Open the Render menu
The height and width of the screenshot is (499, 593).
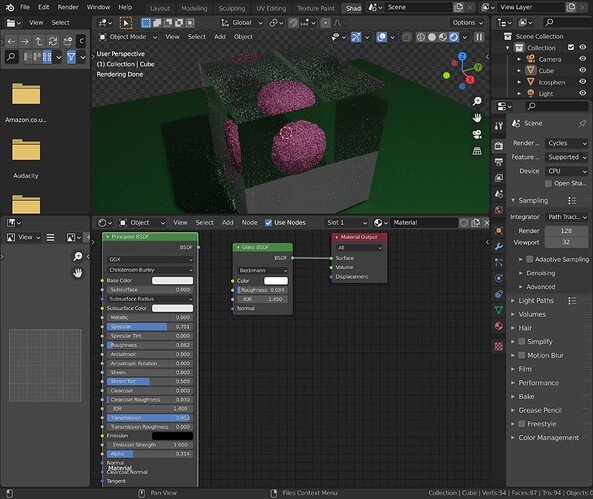(68, 7)
